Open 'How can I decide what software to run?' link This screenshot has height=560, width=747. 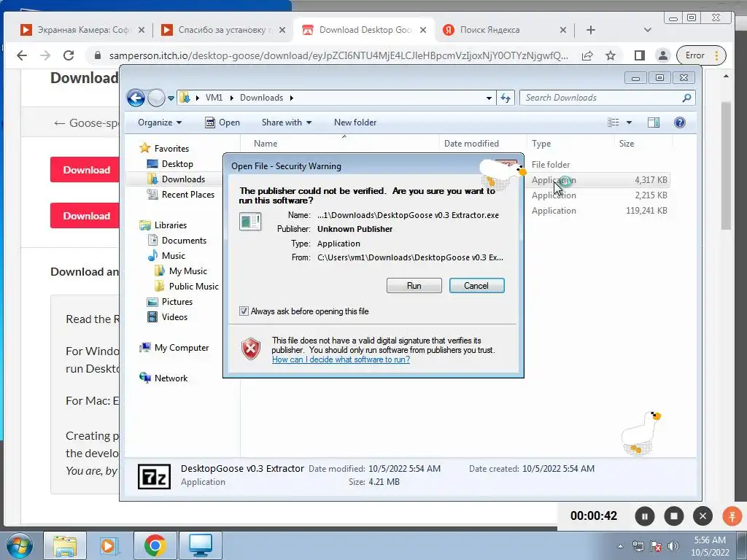[341, 359]
